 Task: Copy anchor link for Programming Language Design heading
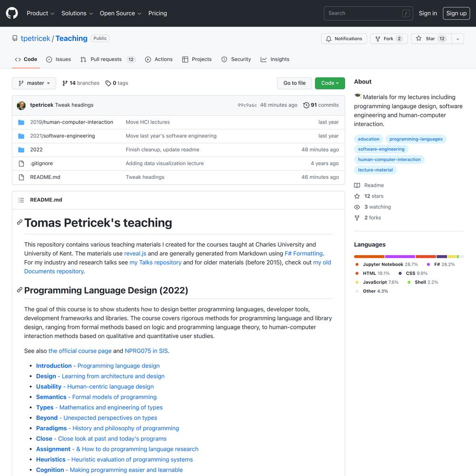[x=20, y=290]
